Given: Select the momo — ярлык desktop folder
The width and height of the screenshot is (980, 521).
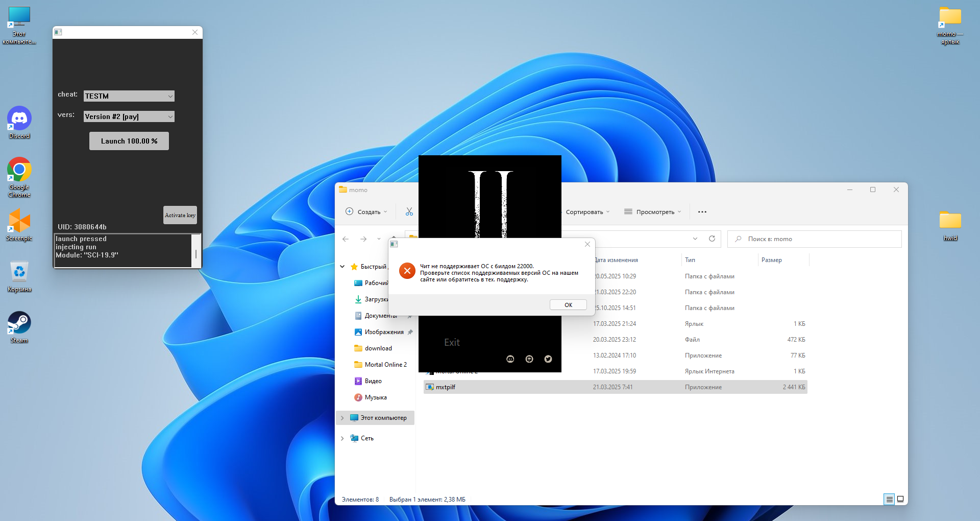Looking at the screenshot, I should tap(950, 25).
